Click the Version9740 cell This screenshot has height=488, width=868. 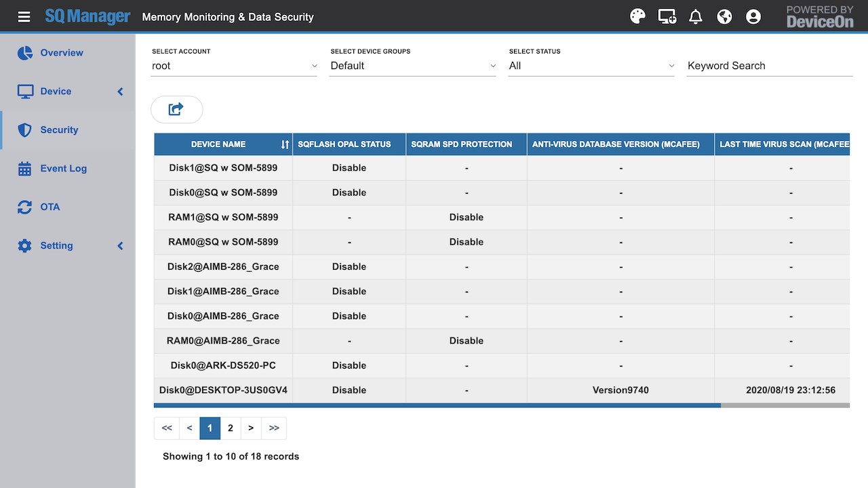[620, 390]
